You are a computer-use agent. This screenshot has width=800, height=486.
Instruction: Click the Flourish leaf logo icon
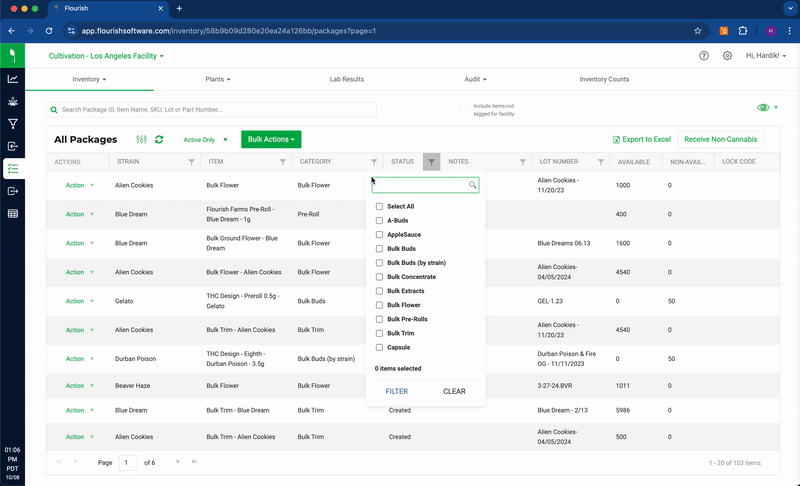tap(12, 56)
